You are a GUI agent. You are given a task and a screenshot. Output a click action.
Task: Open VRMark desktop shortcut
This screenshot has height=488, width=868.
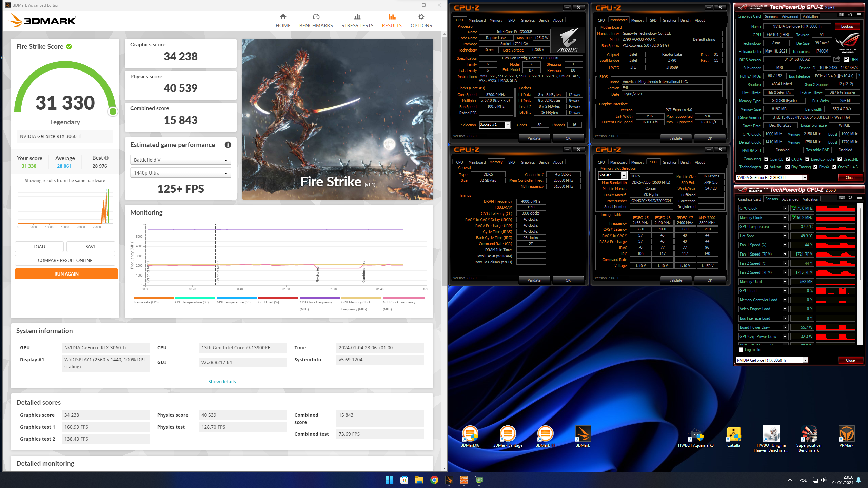pos(846,436)
